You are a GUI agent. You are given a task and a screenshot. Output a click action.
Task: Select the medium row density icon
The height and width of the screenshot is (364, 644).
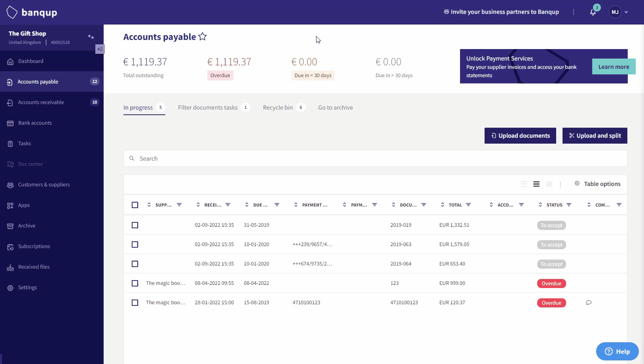pyautogui.click(x=536, y=184)
